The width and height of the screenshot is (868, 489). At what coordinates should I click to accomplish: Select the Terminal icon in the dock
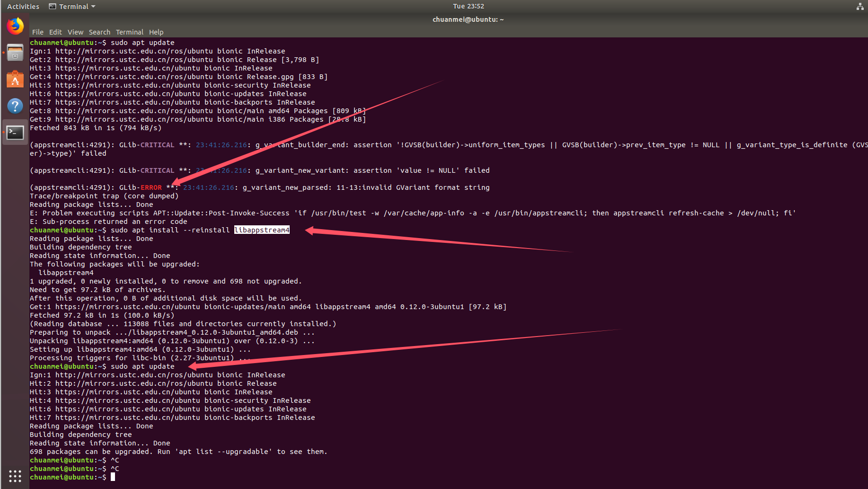(x=15, y=133)
